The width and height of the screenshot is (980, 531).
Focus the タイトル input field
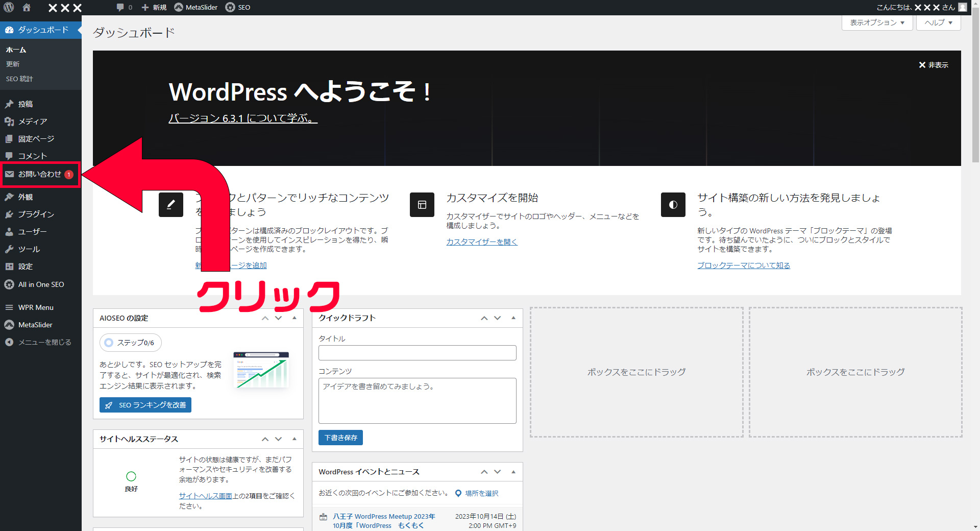coord(418,353)
